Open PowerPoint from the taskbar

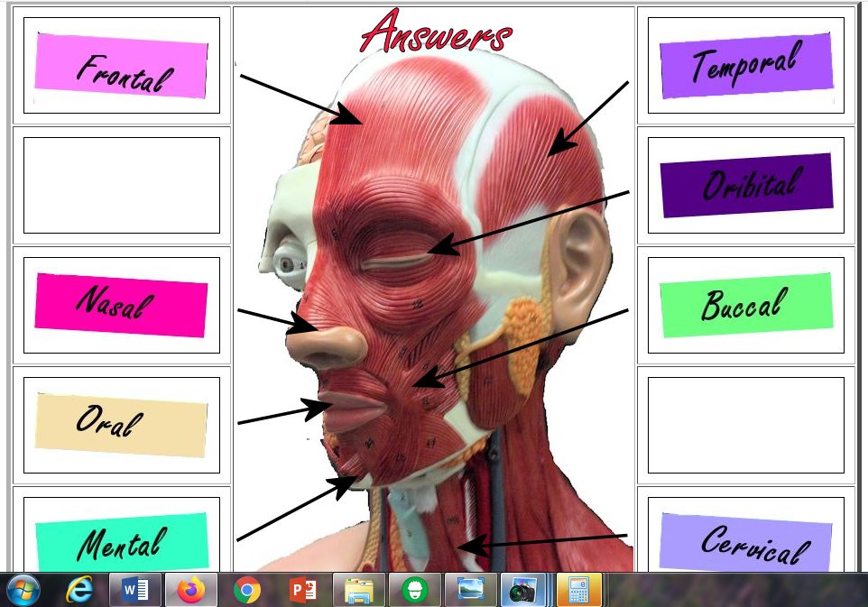(x=302, y=591)
